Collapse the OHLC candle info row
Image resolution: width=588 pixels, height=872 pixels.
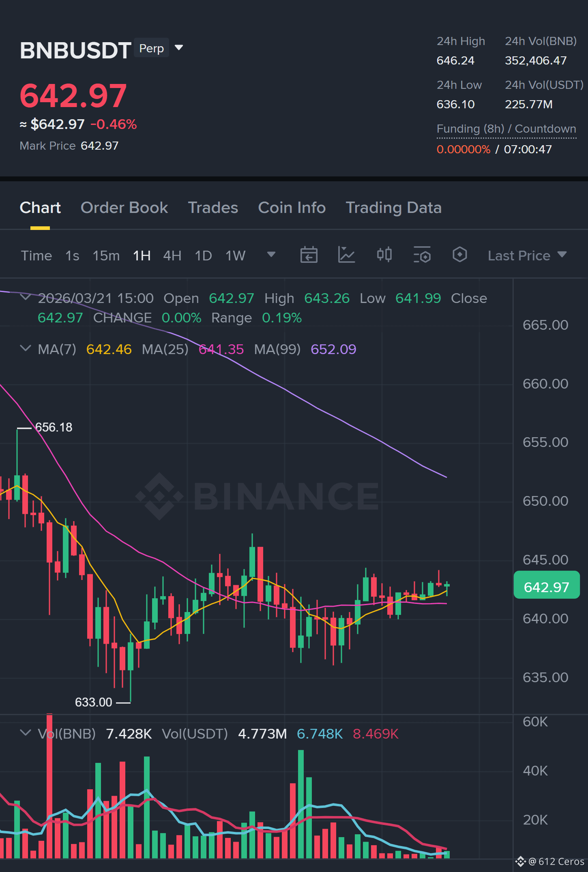(26, 297)
